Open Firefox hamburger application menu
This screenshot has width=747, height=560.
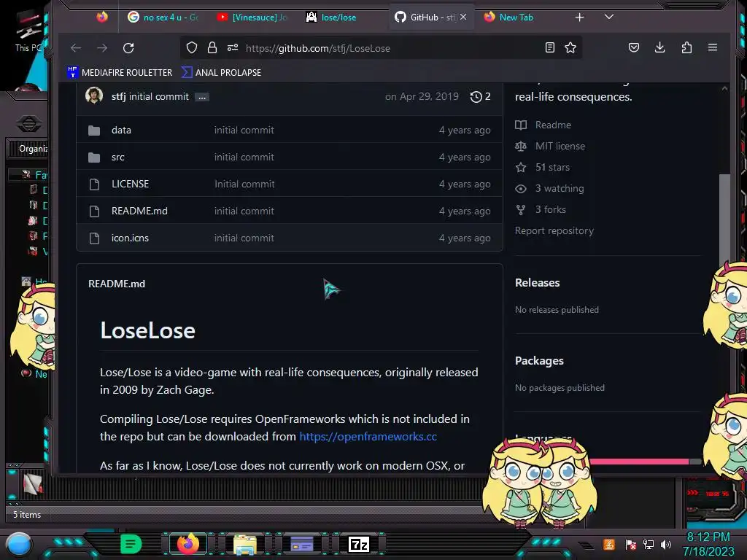tap(713, 47)
